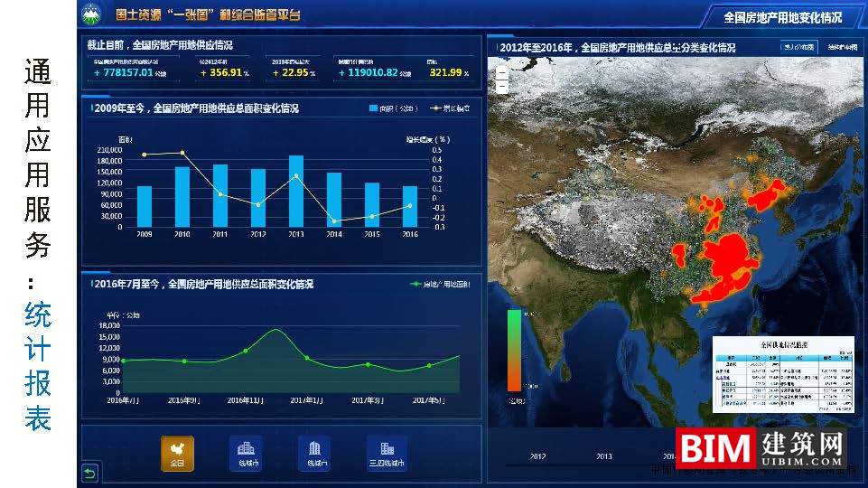Select the third/fourth-tier cities (三四线城市) icon
The image size is (868, 488).
387,451
